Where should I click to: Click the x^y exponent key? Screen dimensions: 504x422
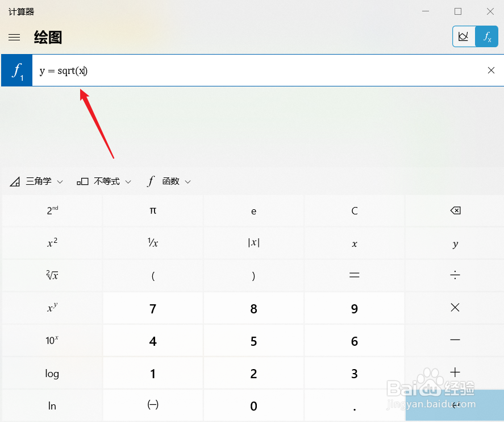click(51, 308)
